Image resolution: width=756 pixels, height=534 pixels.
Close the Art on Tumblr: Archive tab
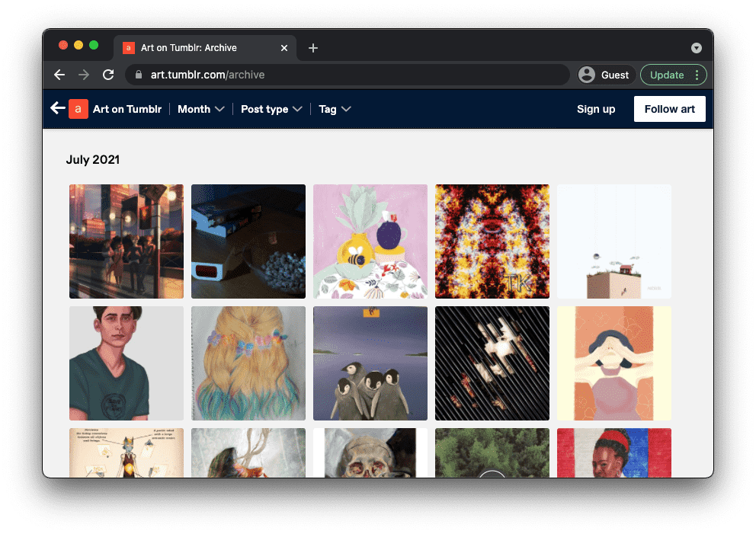284,48
